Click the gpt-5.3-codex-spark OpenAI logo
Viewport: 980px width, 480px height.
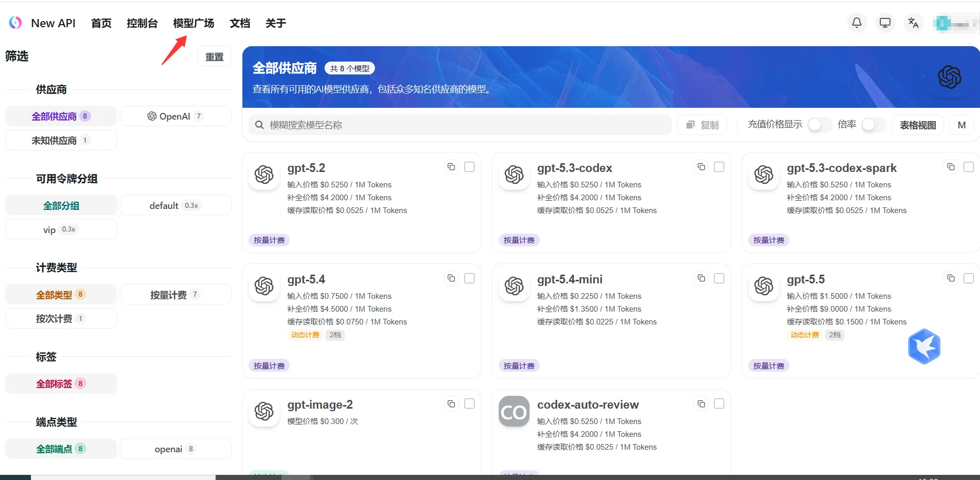(764, 175)
